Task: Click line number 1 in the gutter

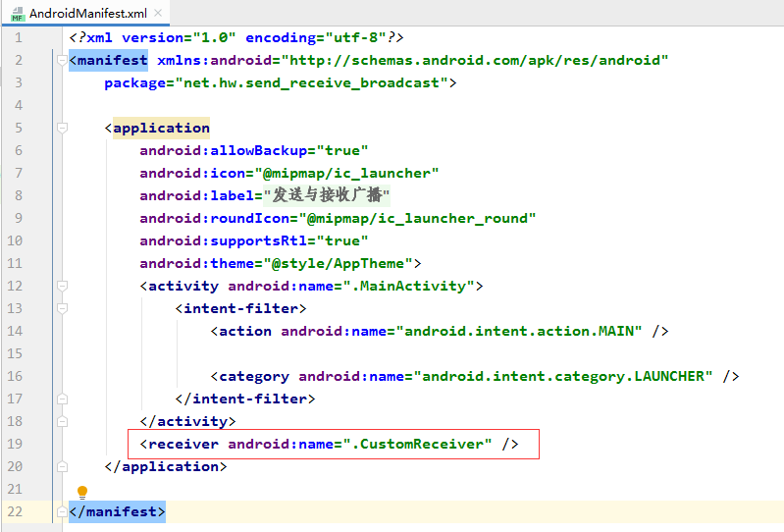Action: click(x=19, y=38)
